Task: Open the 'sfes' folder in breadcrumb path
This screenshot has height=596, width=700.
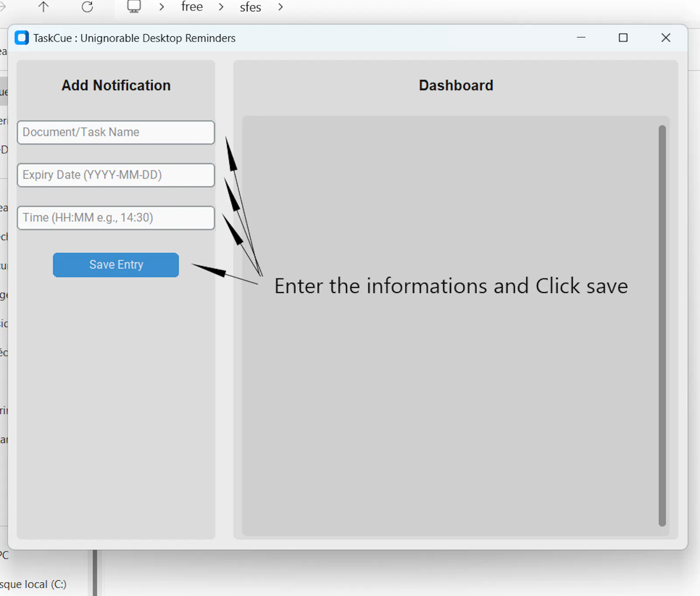Action: [x=250, y=7]
